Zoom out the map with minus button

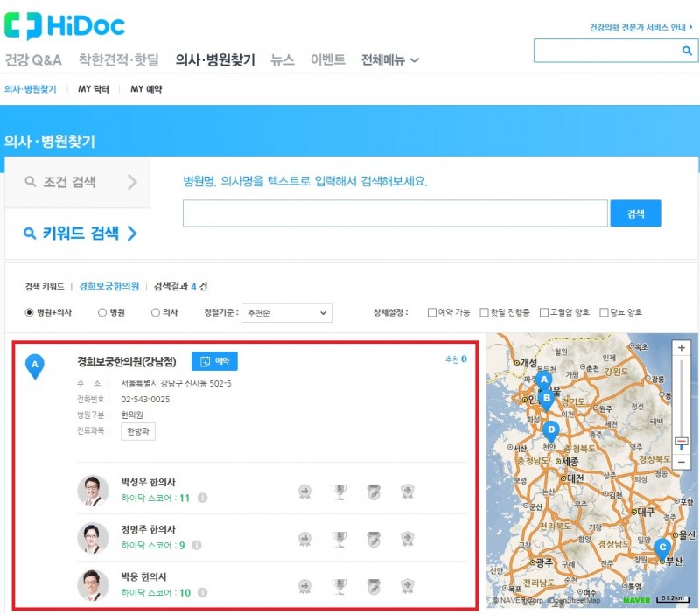(x=682, y=462)
